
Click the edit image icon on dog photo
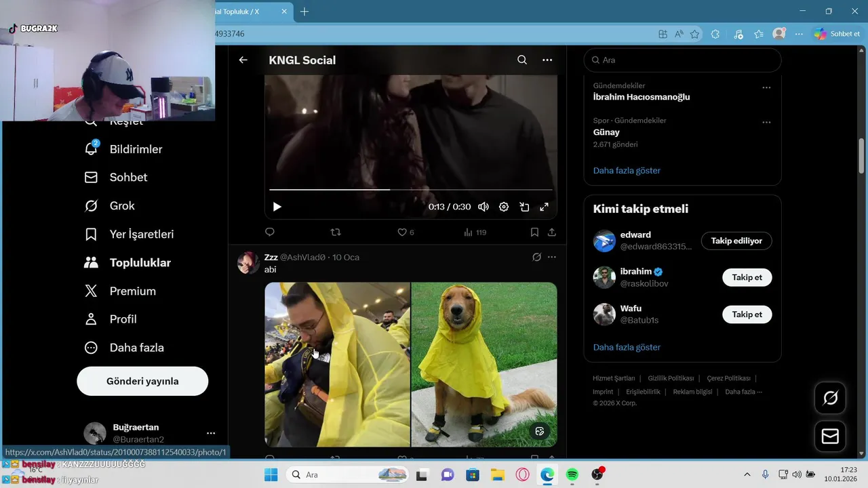click(x=540, y=431)
